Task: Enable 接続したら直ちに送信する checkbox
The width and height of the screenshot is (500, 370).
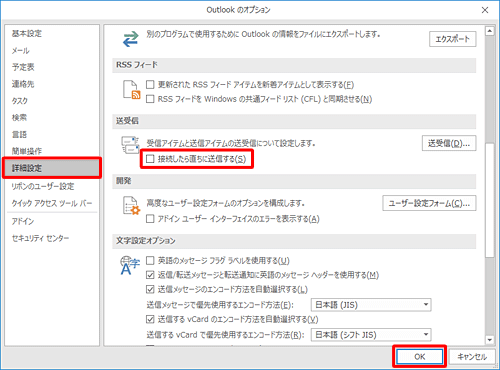Action: coord(150,159)
